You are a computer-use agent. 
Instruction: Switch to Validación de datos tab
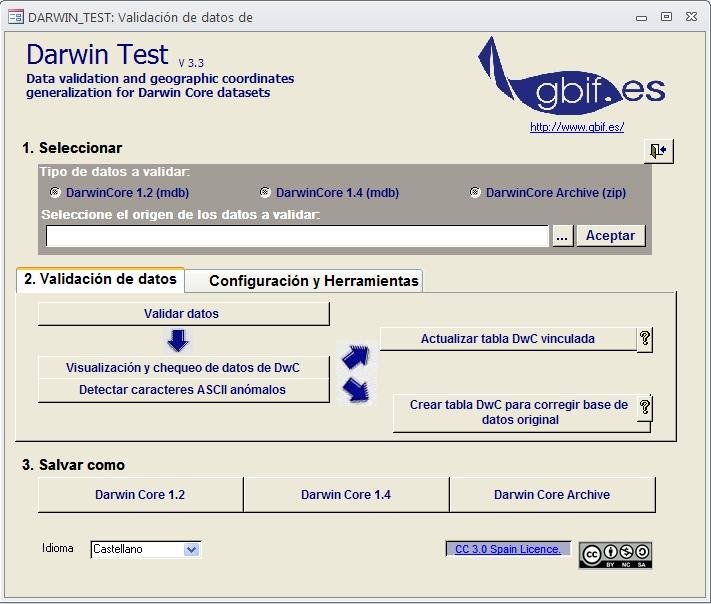100,279
